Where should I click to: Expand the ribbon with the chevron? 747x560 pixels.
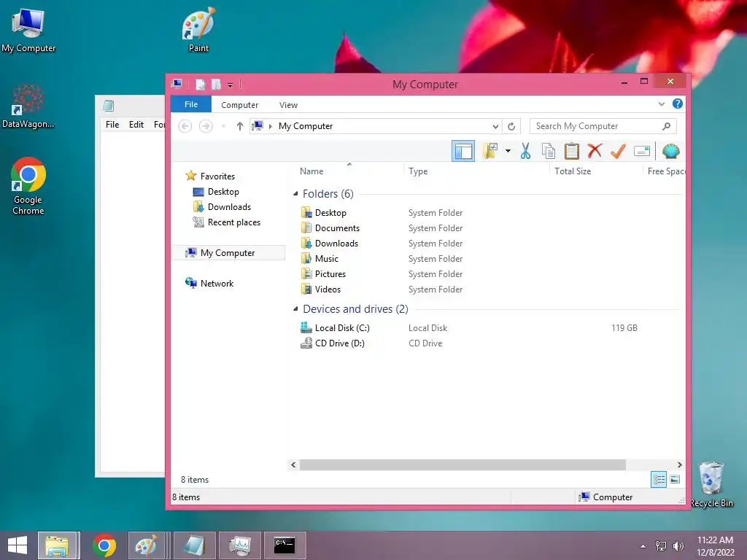[x=661, y=104]
